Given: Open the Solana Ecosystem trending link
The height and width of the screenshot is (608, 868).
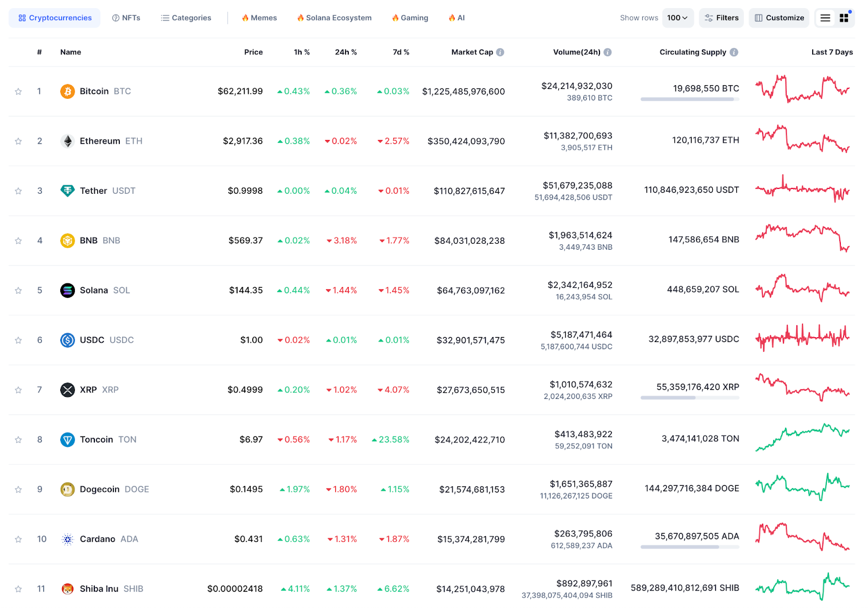Looking at the screenshot, I should pos(334,18).
